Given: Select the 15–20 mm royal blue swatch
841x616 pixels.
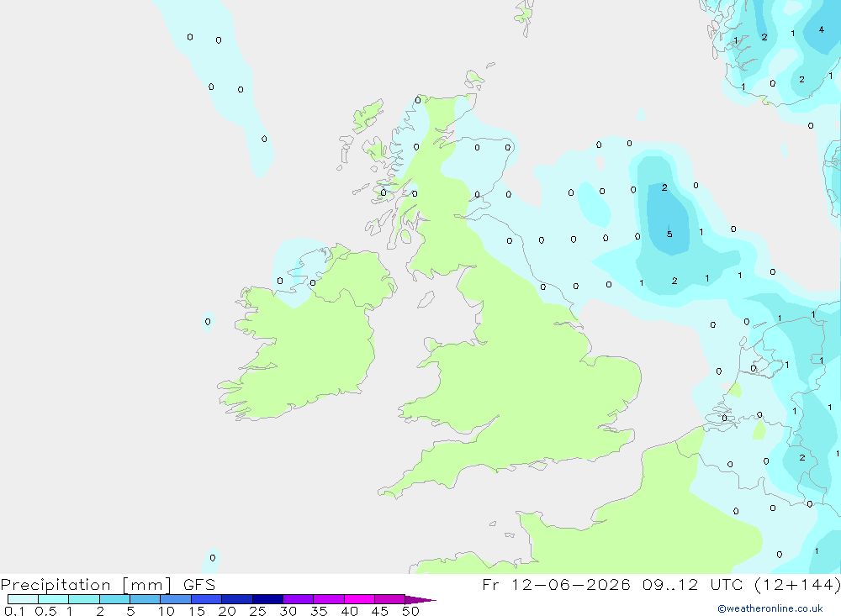Looking at the screenshot, I should pyautogui.click(x=206, y=599).
